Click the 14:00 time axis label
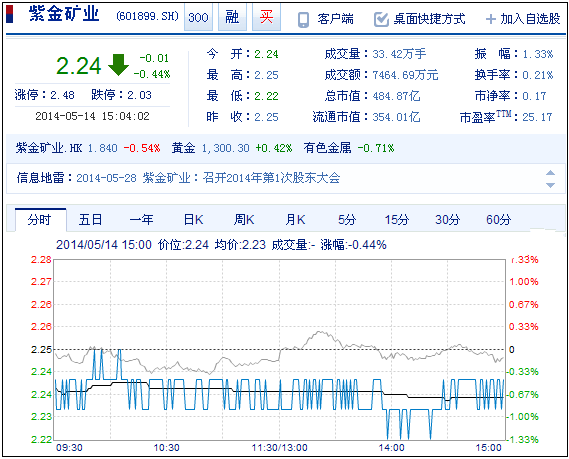 [x=391, y=448]
